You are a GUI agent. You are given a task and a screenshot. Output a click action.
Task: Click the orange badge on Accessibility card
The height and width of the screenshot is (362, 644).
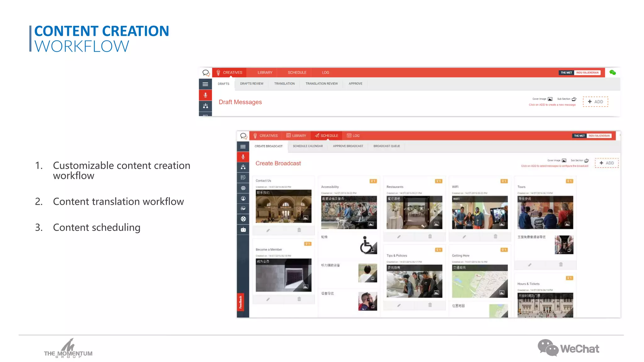click(373, 181)
